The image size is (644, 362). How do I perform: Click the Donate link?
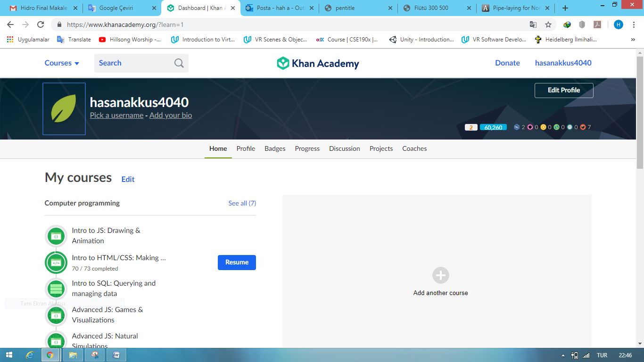click(x=507, y=63)
